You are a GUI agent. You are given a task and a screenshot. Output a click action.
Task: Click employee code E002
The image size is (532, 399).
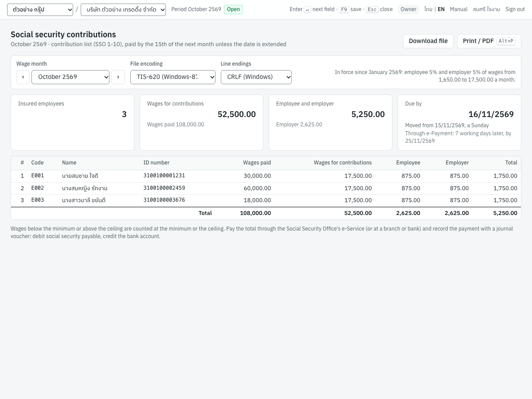[38, 188]
